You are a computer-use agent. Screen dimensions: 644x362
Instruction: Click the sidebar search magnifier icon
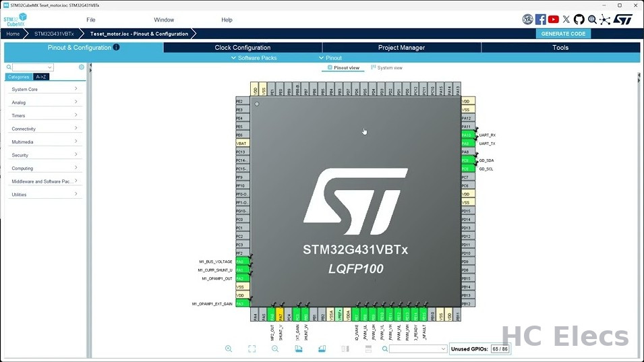pyautogui.click(x=9, y=67)
